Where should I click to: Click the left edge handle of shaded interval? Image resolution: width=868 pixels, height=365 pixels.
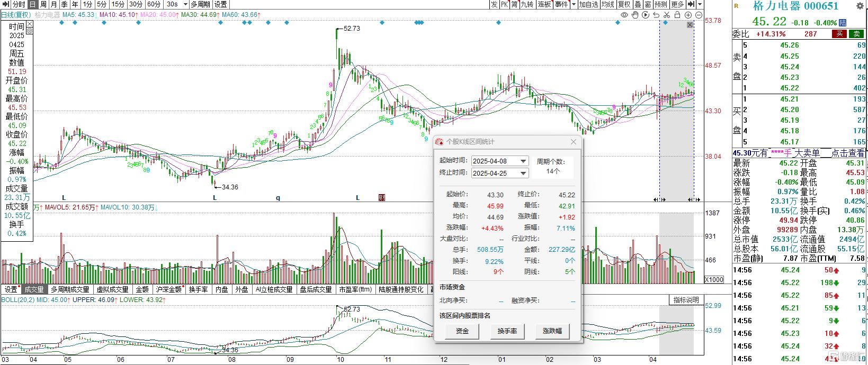click(659, 199)
